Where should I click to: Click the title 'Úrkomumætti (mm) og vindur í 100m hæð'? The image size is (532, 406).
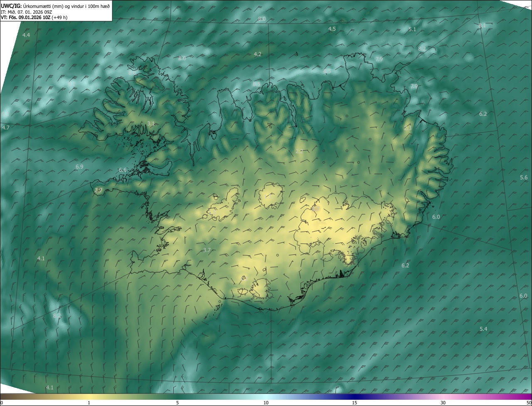66,6
